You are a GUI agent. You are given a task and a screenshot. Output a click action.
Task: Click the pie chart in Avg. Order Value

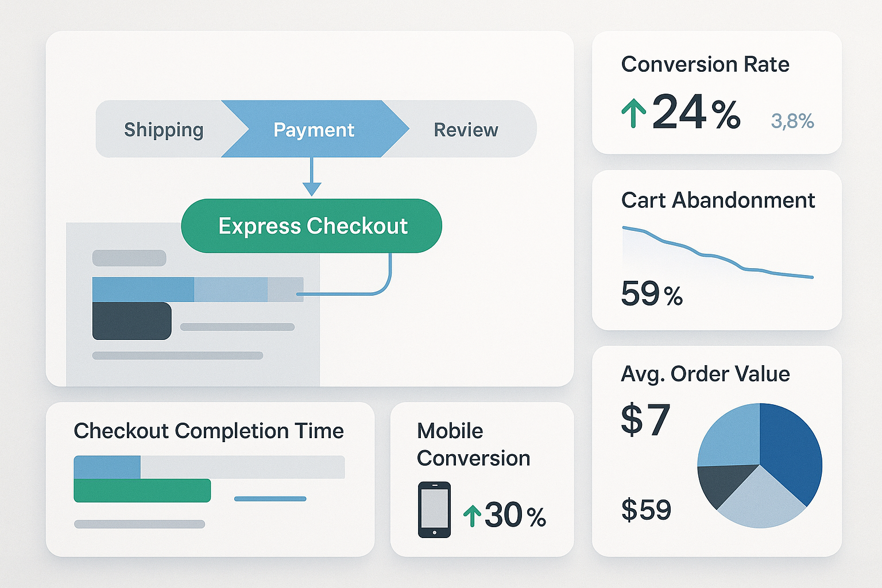coord(759,465)
